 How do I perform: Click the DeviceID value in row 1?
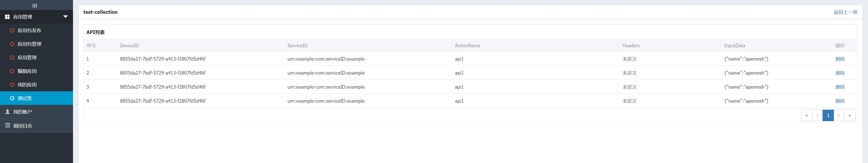tap(163, 59)
